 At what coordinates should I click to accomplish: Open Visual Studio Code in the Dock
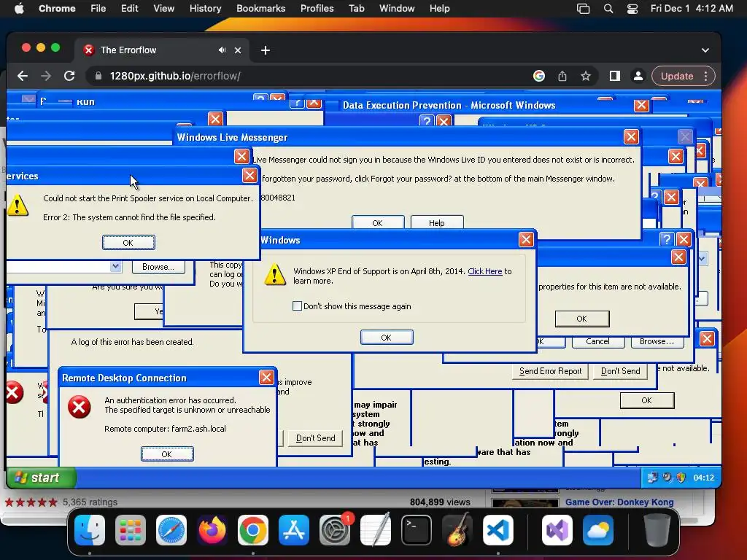pyautogui.click(x=498, y=530)
